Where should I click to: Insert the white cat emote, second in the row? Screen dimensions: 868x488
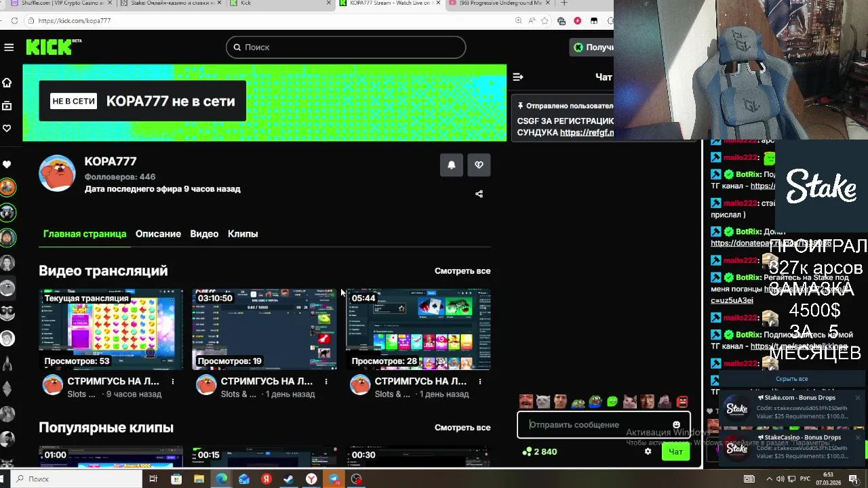click(x=542, y=401)
